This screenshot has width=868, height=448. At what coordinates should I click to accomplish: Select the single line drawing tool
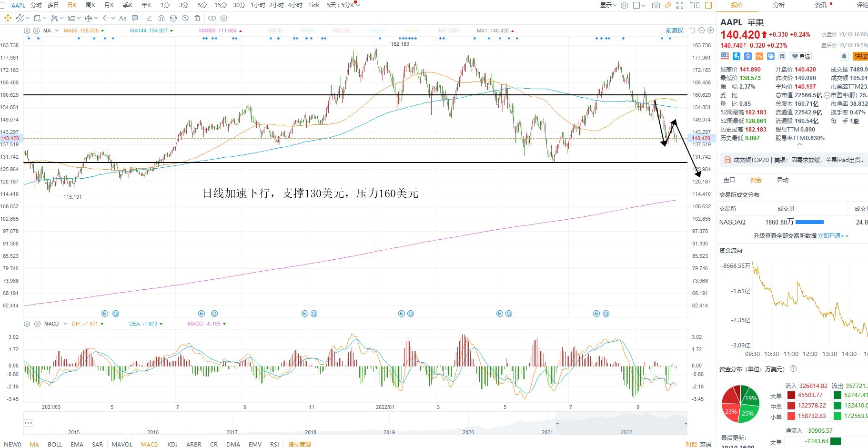[x=149, y=18]
